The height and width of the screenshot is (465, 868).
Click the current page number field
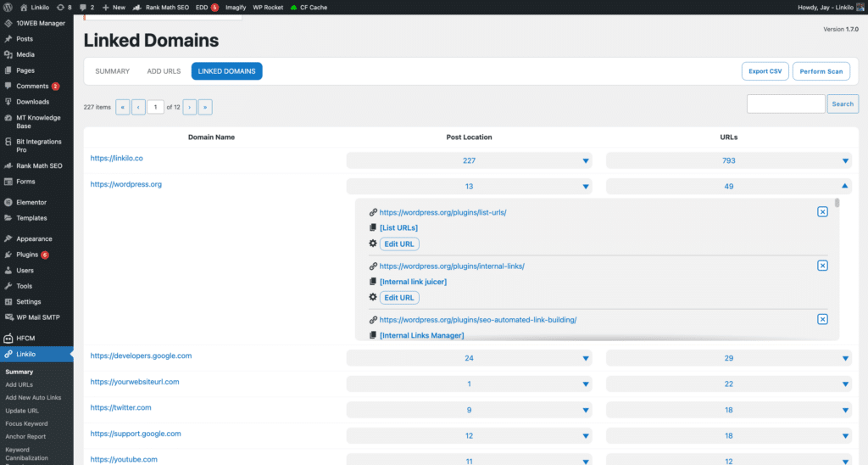(x=156, y=107)
